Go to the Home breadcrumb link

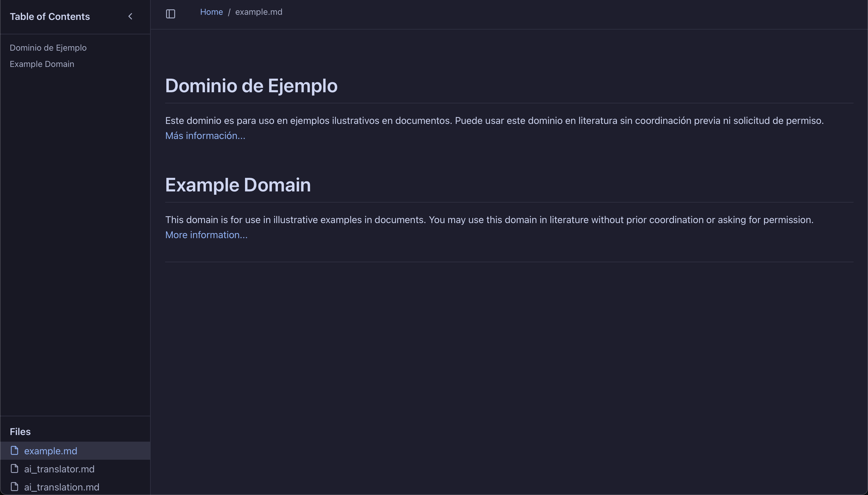click(211, 12)
